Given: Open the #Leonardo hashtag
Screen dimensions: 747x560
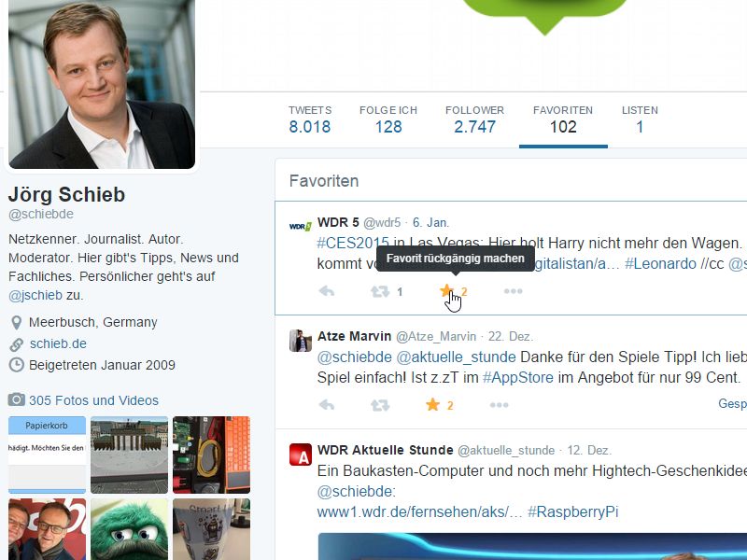Looking at the screenshot, I should [660, 264].
